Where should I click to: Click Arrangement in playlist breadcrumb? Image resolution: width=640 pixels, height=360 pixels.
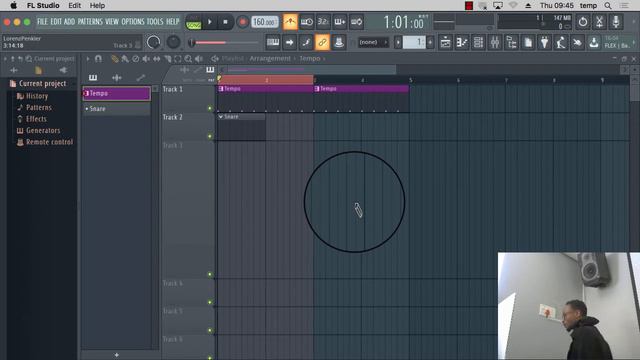pos(270,58)
